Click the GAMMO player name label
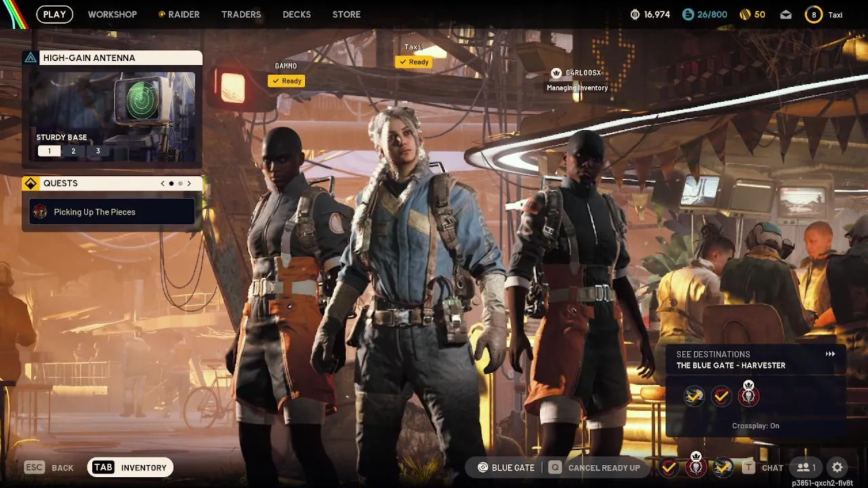Viewport: 868px width, 488px height. click(285, 66)
